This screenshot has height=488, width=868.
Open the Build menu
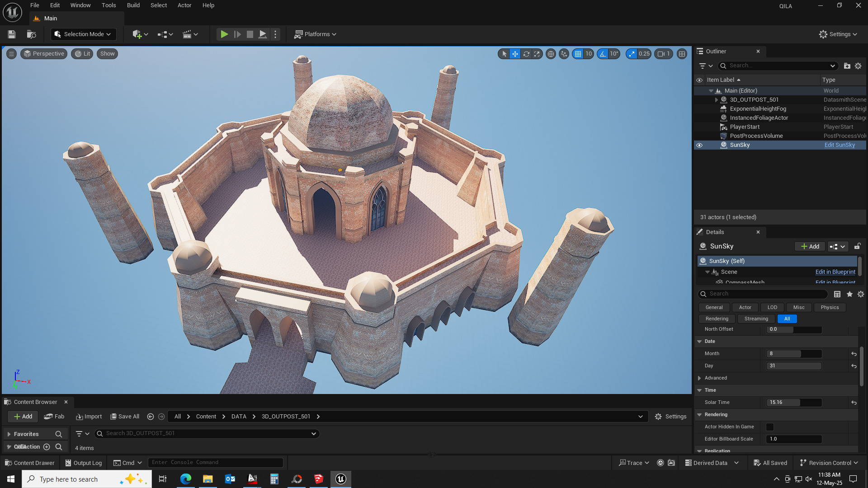133,5
